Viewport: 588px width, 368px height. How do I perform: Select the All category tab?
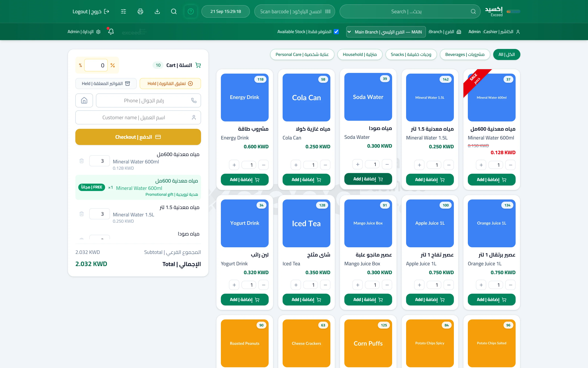coord(507,54)
